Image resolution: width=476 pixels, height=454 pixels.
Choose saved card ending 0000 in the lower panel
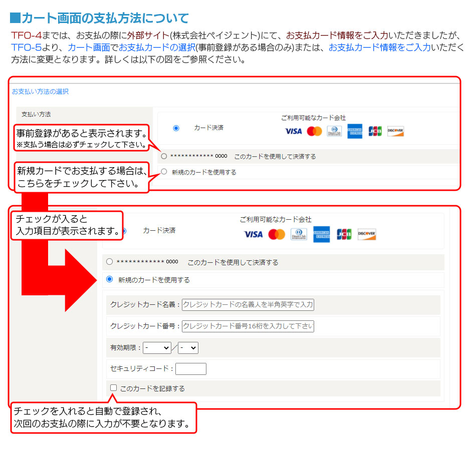click(110, 262)
